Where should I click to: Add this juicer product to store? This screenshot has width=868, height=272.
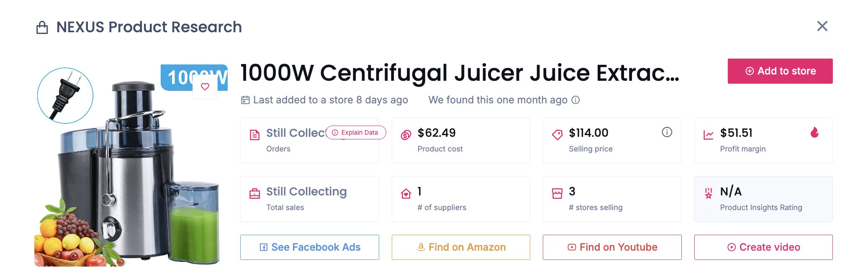pyautogui.click(x=780, y=71)
